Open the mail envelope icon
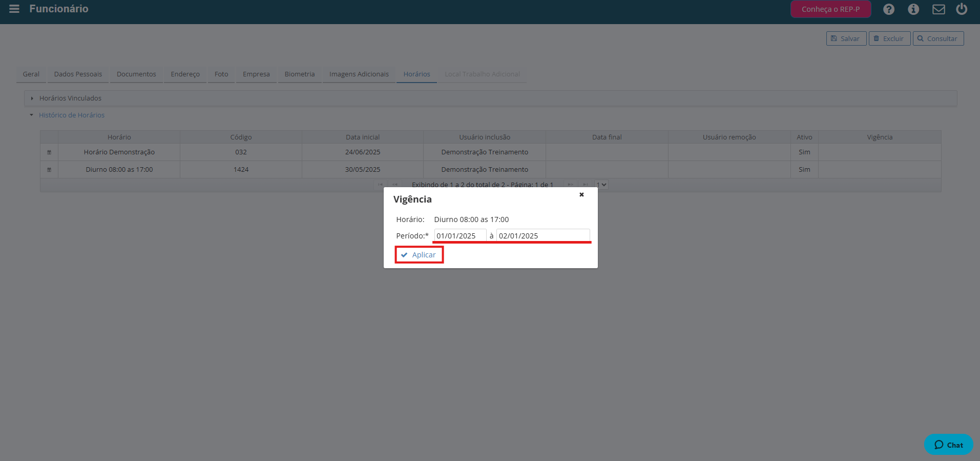Image resolution: width=980 pixels, height=461 pixels. 939,9
